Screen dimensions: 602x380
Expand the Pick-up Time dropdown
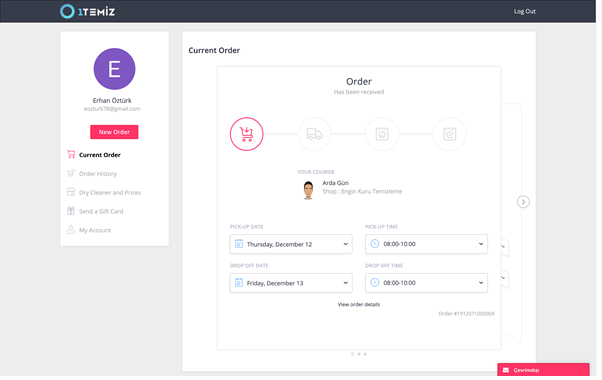(x=427, y=244)
